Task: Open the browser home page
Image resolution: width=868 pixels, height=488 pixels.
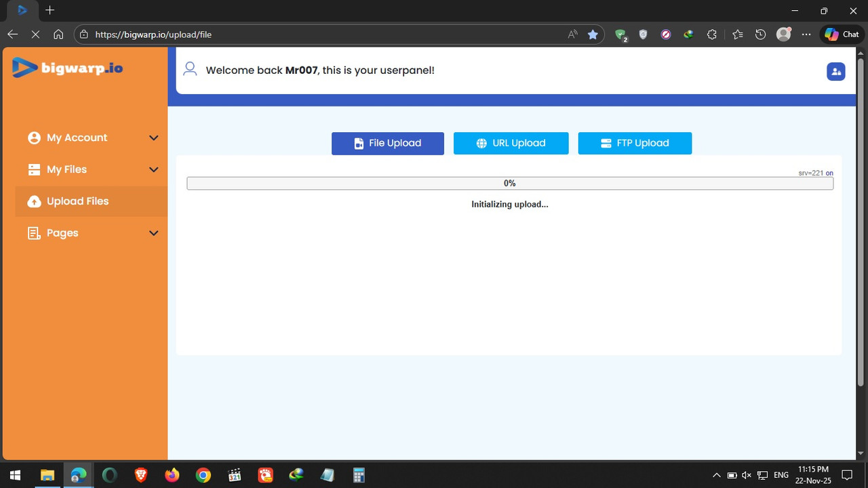Action: click(x=58, y=34)
